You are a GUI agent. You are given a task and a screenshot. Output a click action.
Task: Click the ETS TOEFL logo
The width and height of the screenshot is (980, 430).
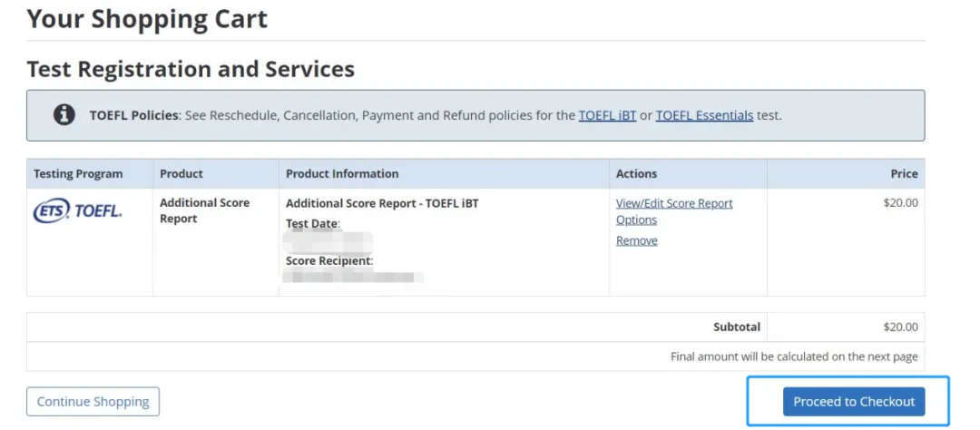(77, 211)
